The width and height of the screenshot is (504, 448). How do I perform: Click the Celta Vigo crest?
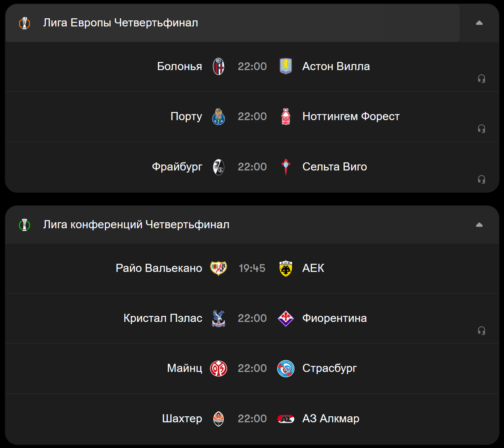[x=286, y=167]
